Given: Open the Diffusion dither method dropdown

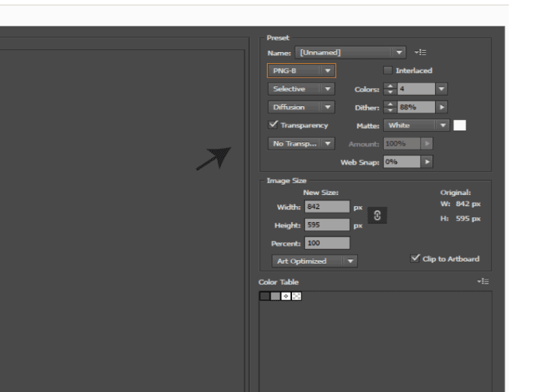Looking at the screenshot, I should (301, 107).
